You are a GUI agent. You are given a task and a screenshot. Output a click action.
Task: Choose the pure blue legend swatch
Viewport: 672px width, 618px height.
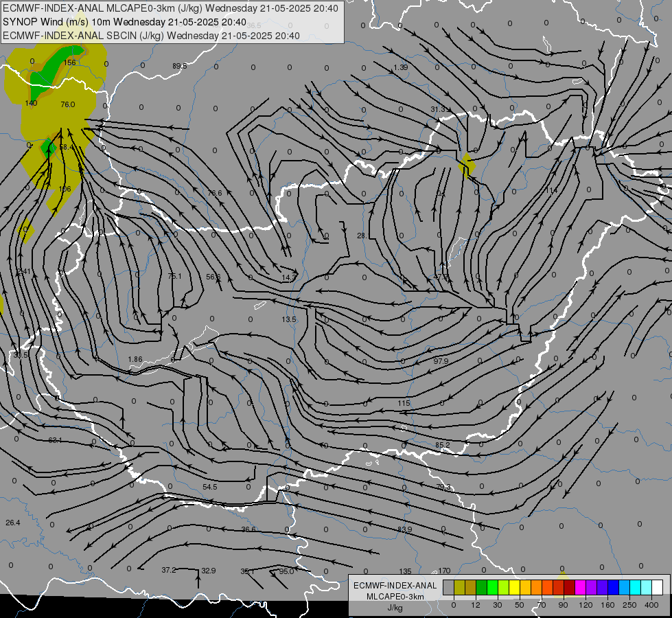point(613,587)
